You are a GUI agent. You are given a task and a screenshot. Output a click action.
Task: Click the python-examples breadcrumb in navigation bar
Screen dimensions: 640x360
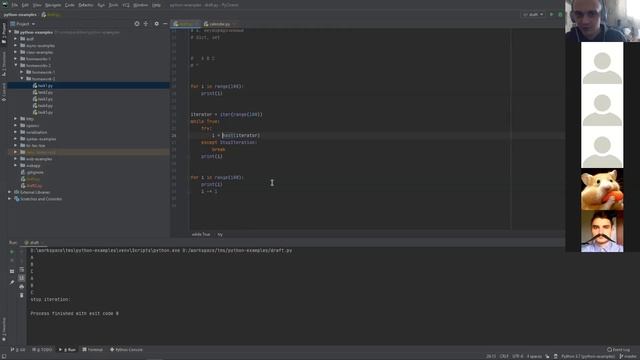pyautogui.click(x=20, y=15)
